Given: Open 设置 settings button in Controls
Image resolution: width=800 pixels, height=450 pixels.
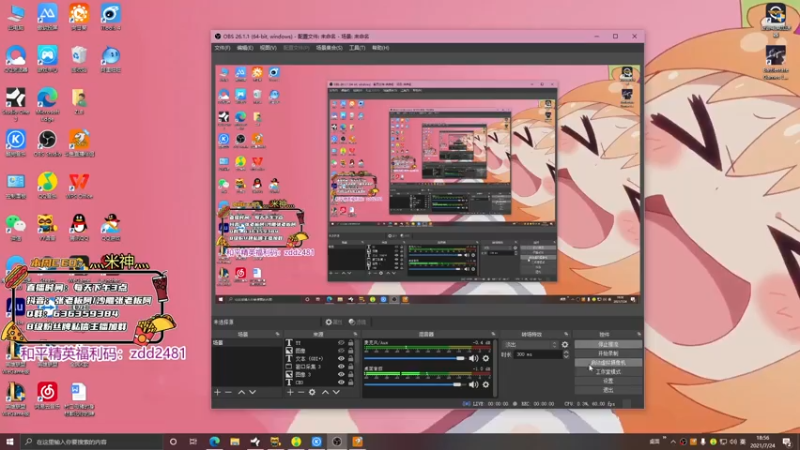Looking at the screenshot, I should (608, 381).
